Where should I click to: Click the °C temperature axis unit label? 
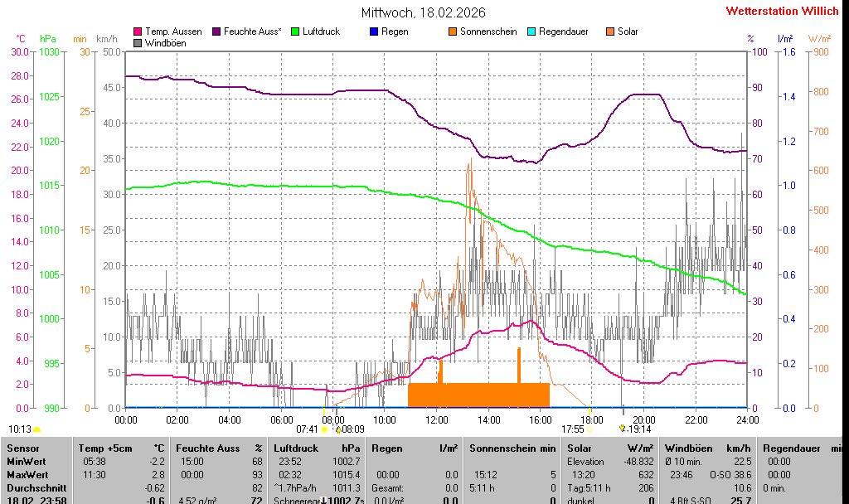click(x=21, y=39)
